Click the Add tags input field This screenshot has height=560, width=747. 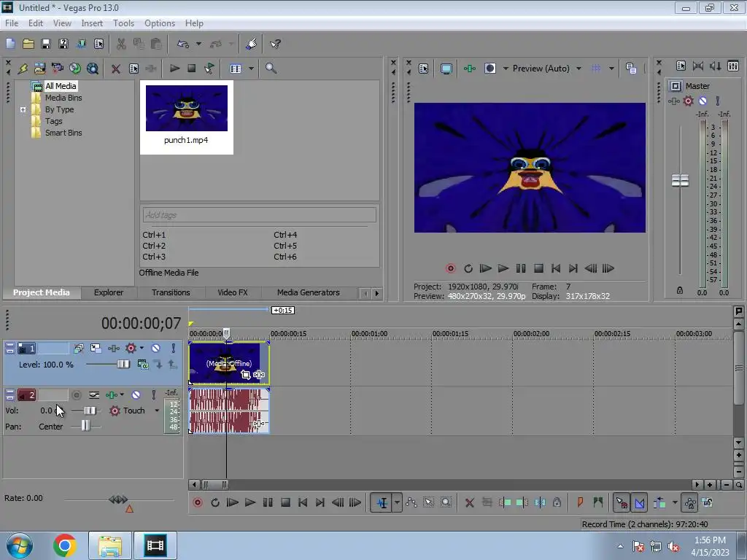coord(259,215)
